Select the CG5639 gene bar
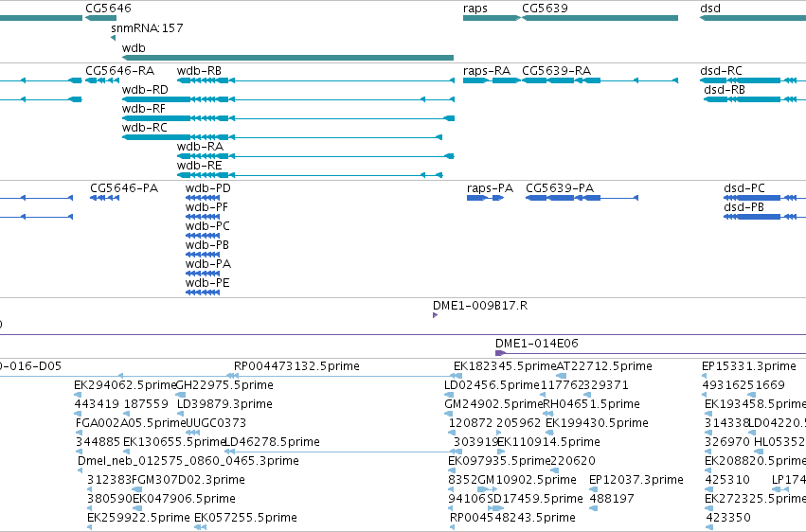The width and height of the screenshot is (806, 532). [600, 18]
